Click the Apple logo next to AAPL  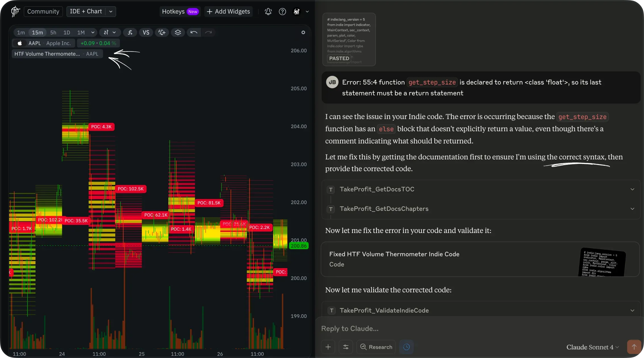pyautogui.click(x=20, y=43)
